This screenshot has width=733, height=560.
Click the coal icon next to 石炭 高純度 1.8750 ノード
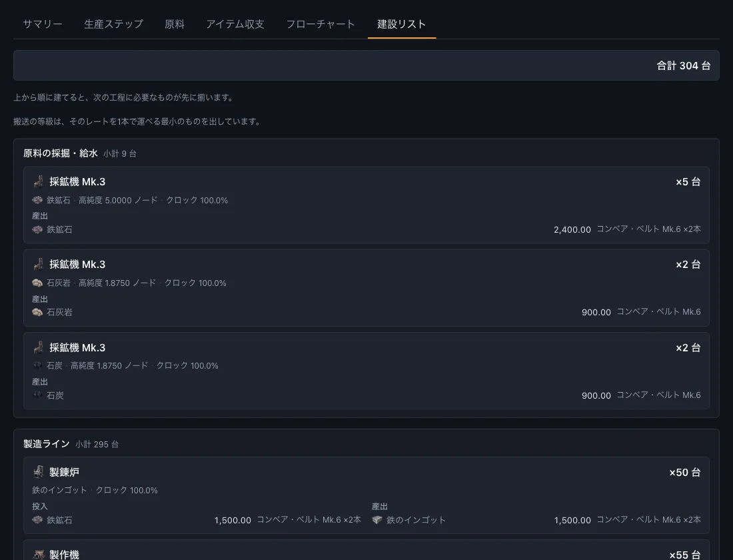coord(37,365)
